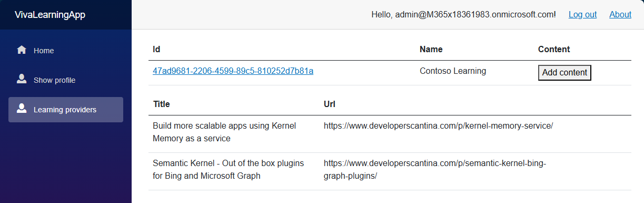Click the Add content button
644x203 pixels.
tap(564, 73)
